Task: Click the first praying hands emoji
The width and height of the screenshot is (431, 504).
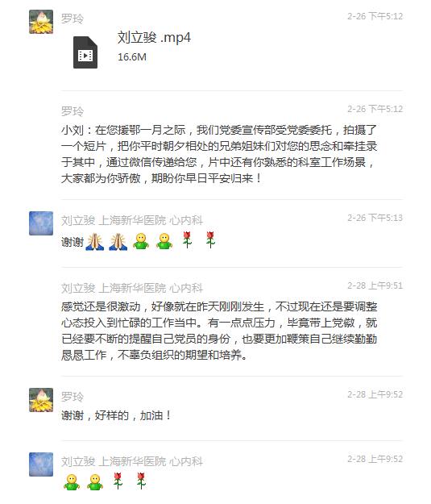Action: 95,242
